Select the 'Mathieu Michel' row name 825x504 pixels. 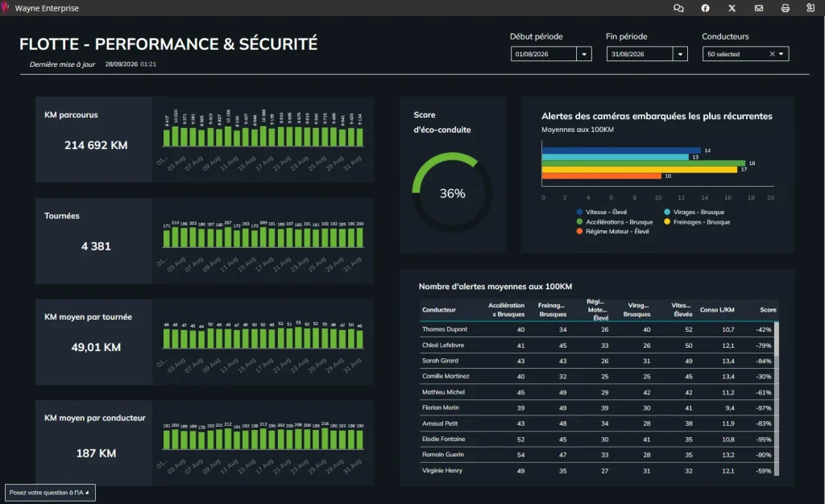(x=444, y=391)
